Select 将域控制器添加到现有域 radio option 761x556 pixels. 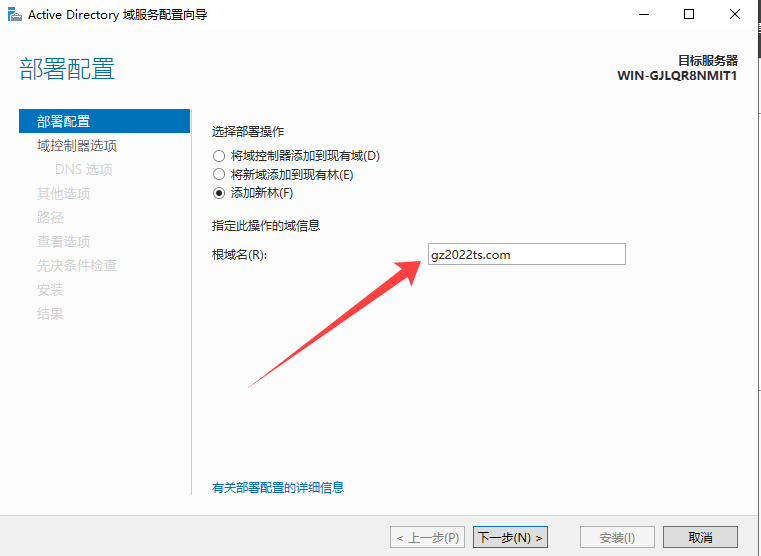pos(219,156)
